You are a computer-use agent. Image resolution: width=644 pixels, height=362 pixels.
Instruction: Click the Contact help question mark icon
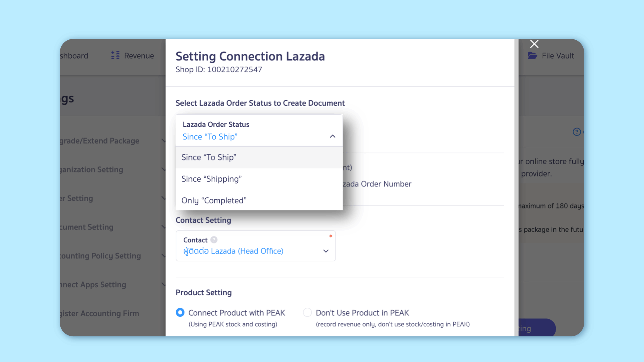point(214,240)
